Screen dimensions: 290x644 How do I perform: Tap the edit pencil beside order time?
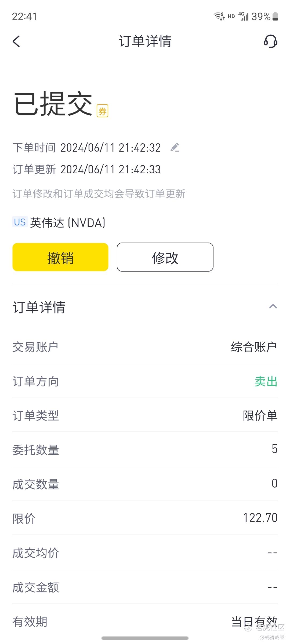pyautogui.click(x=175, y=147)
